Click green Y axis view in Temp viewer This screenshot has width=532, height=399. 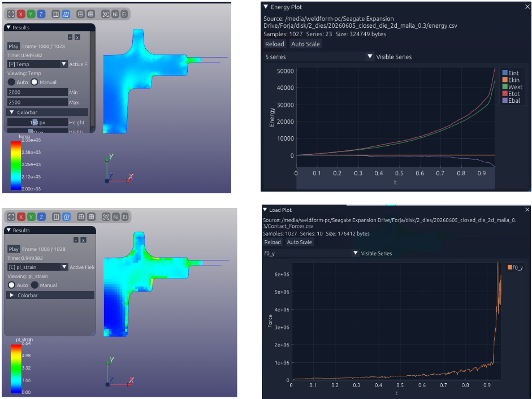coord(31,14)
